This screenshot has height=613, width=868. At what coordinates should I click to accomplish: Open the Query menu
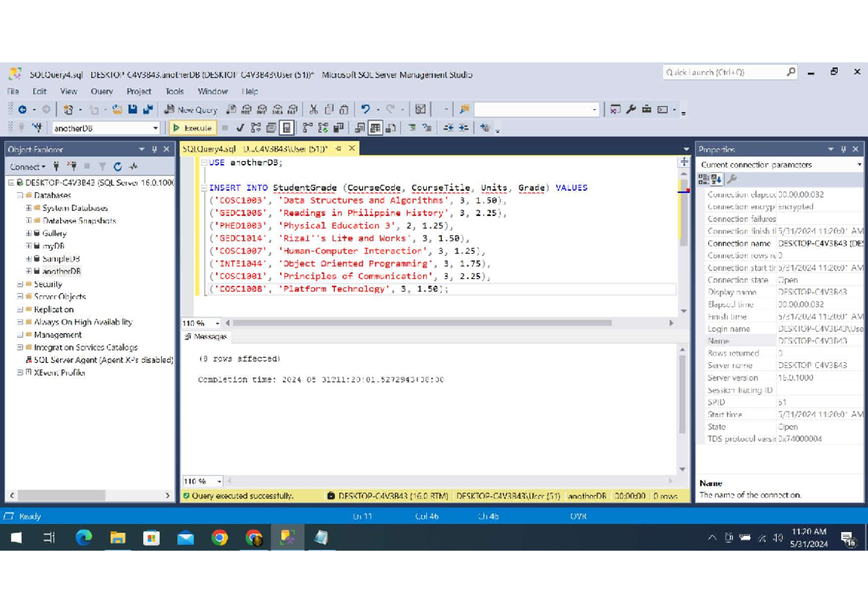[x=101, y=91]
